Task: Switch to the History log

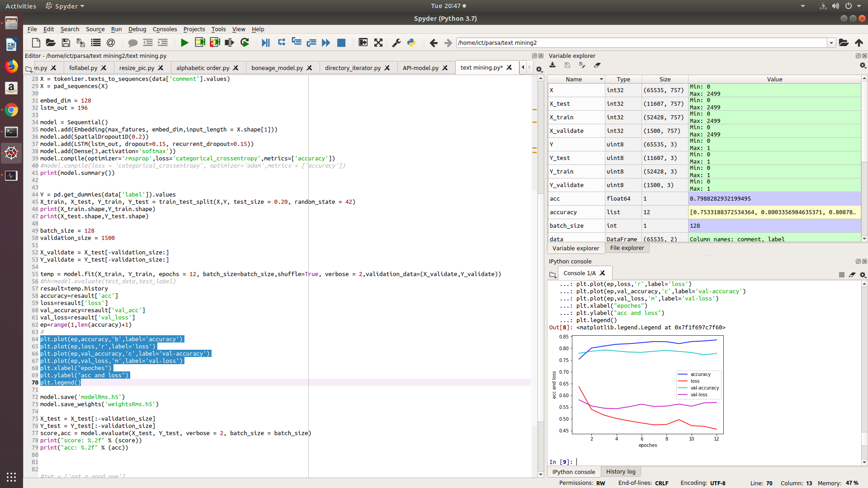Action: click(x=620, y=471)
